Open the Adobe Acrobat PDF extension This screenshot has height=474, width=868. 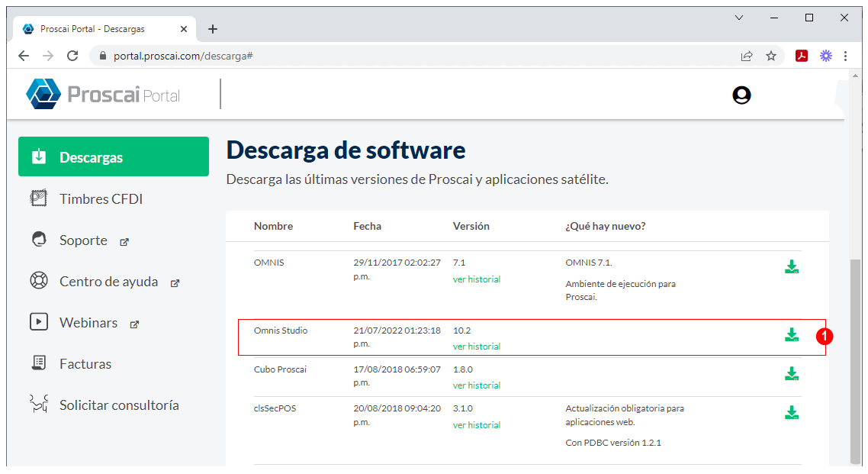pyautogui.click(x=802, y=56)
